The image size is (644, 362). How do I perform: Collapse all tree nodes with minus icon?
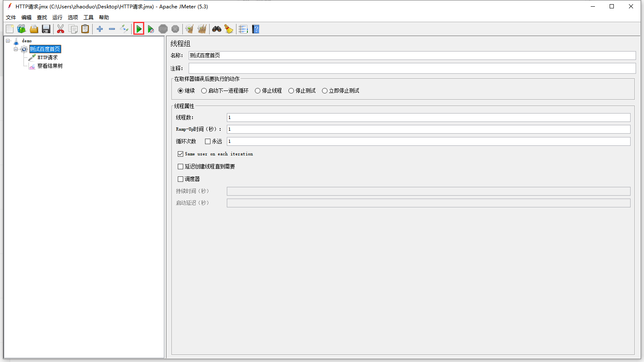(112, 28)
